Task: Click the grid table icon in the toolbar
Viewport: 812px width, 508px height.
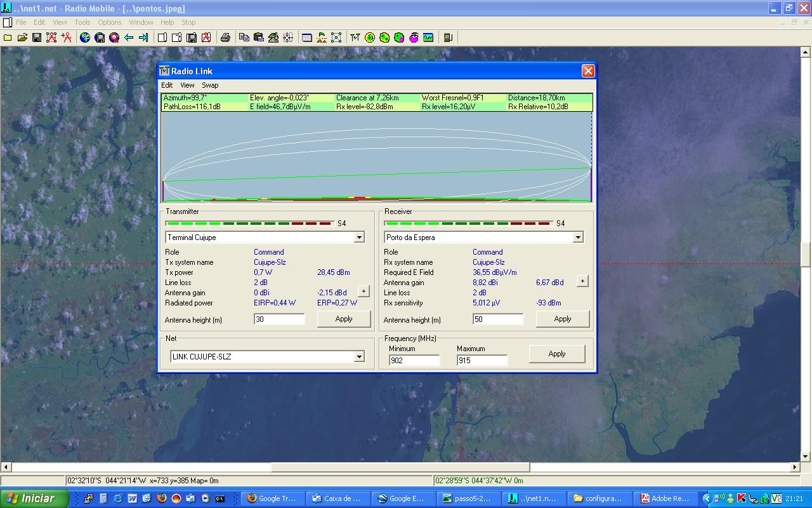Action: click(x=307, y=38)
